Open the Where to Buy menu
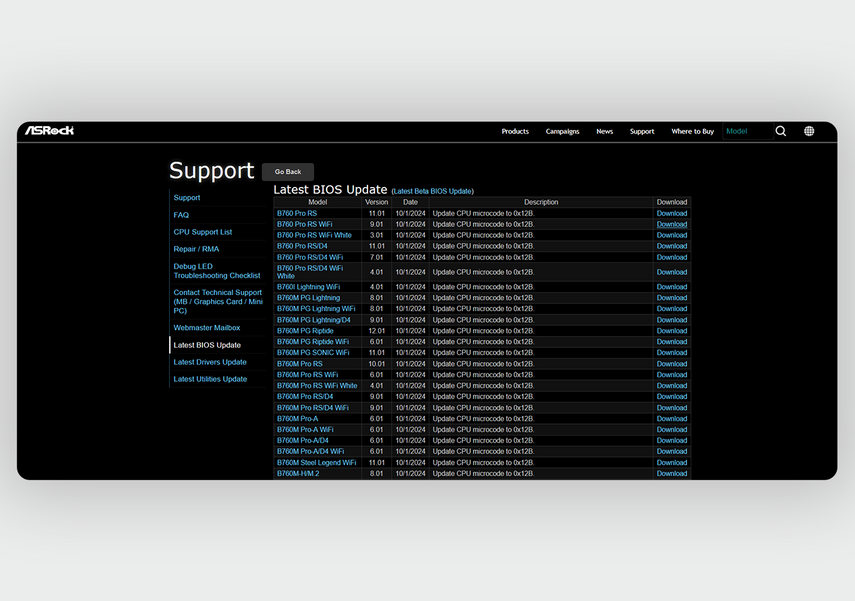The height and width of the screenshot is (601, 855). pyautogui.click(x=693, y=131)
